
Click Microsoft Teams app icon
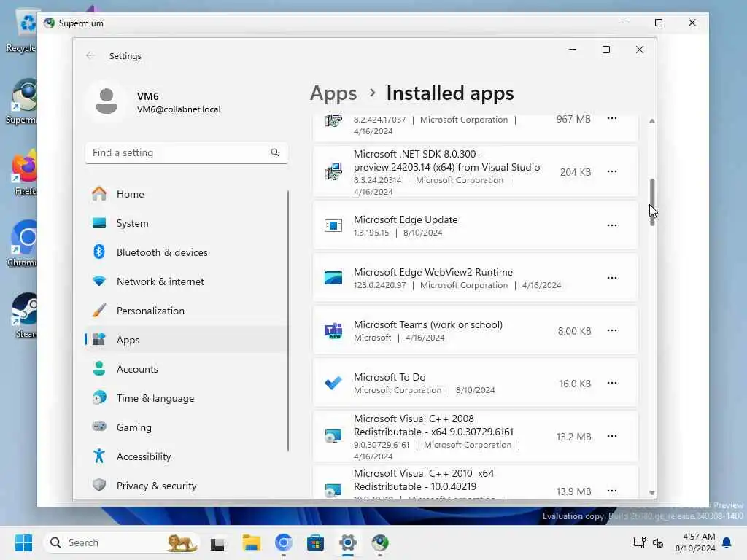pyautogui.click(x=333, y=330)
